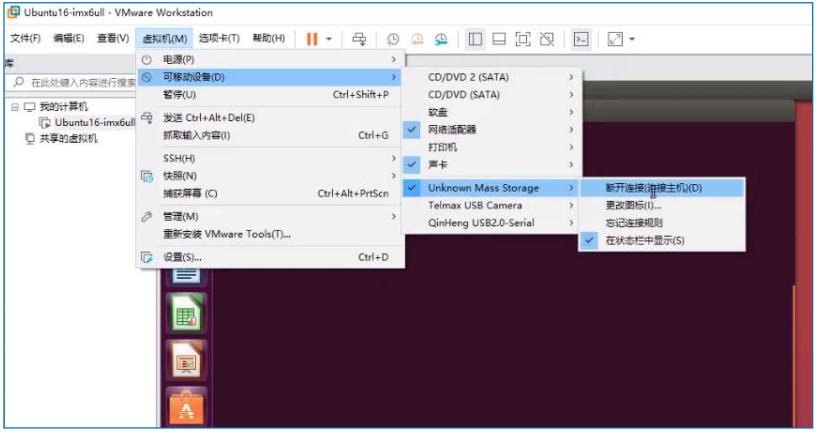819x434 pixels.
Task: Click the send Ctrl+Alt+Del toolbar icon
Action: (x=359, y=39)
